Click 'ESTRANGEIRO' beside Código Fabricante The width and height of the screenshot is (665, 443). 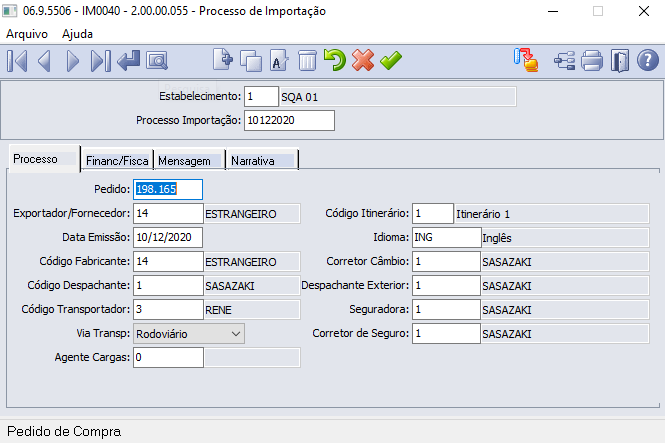[x=241, y=262]
